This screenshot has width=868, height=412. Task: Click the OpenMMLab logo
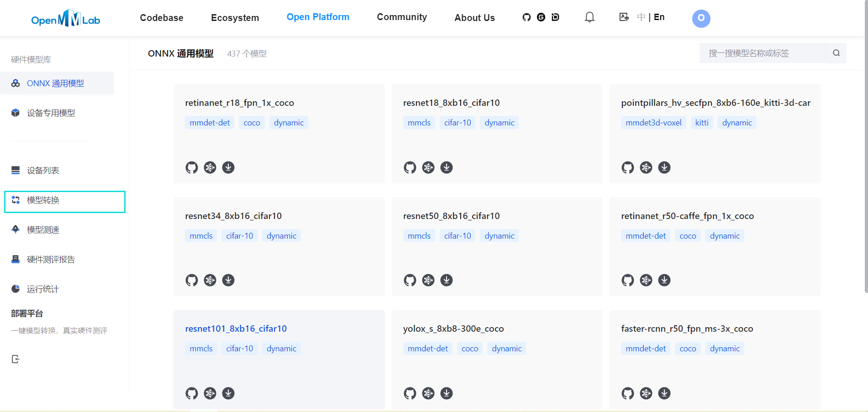pos(66,19)
